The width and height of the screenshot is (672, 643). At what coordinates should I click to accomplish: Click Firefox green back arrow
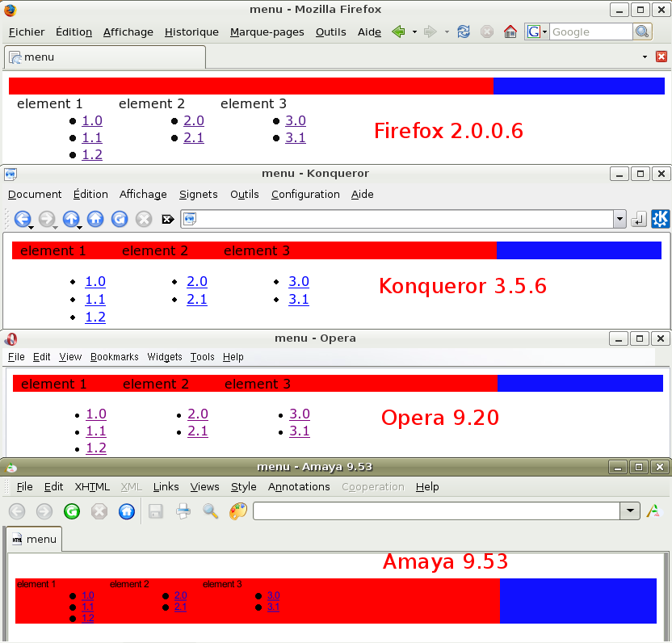click(x=398, y=32)
